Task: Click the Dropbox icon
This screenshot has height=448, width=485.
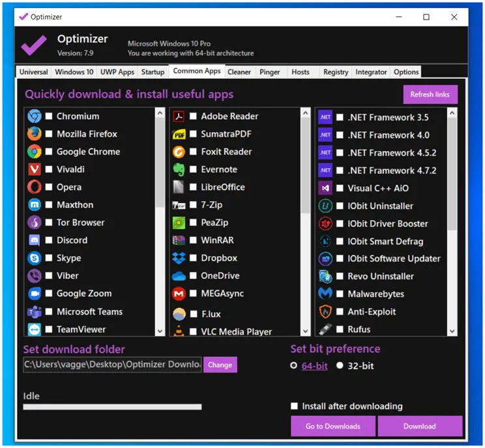Action: coord(179,258)
